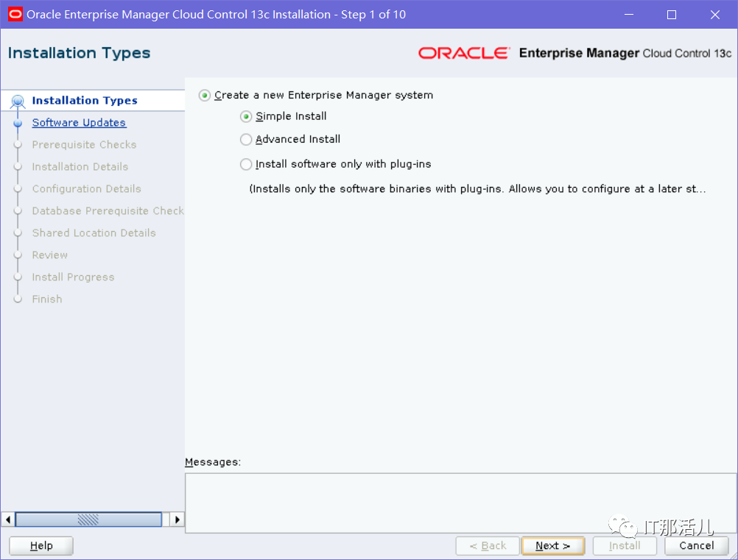Click the Installation Types step icon
This screenshot has height=560, width=738.
click(x=18, y=101)
